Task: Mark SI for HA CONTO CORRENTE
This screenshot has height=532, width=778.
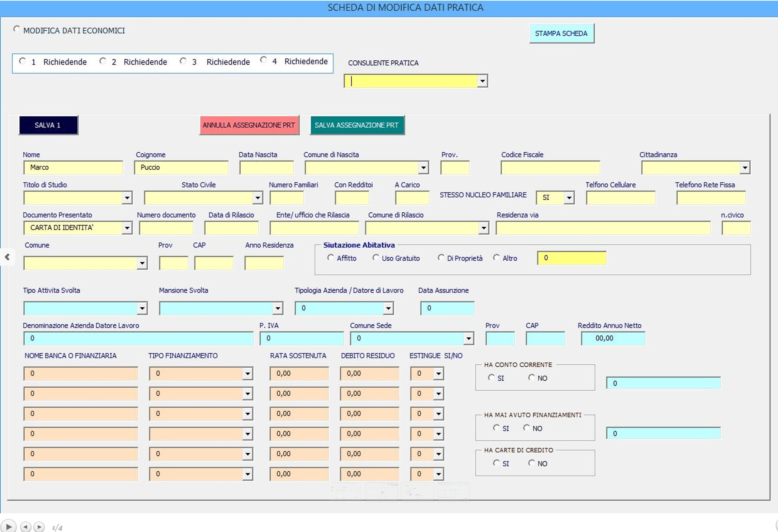Action: click(x=491, y=377)
